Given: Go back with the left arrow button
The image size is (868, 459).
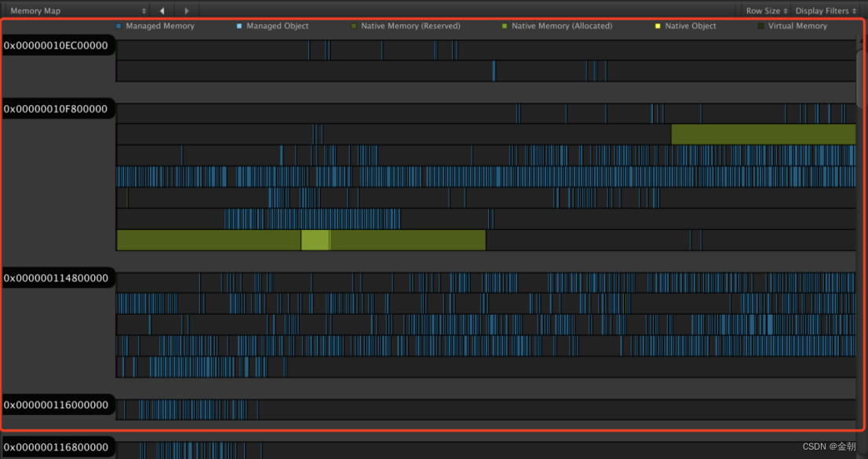Looking at the screenshot, I should 162,10.
